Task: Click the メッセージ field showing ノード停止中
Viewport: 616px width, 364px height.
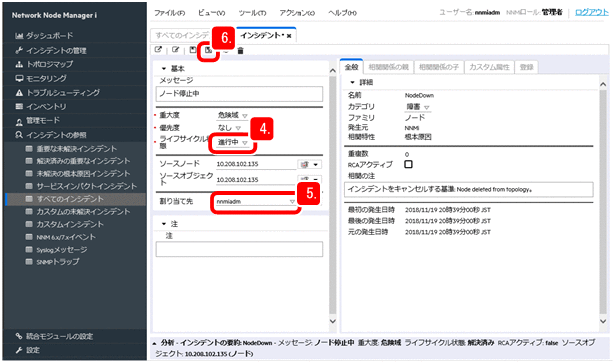Action: point(239,94)
